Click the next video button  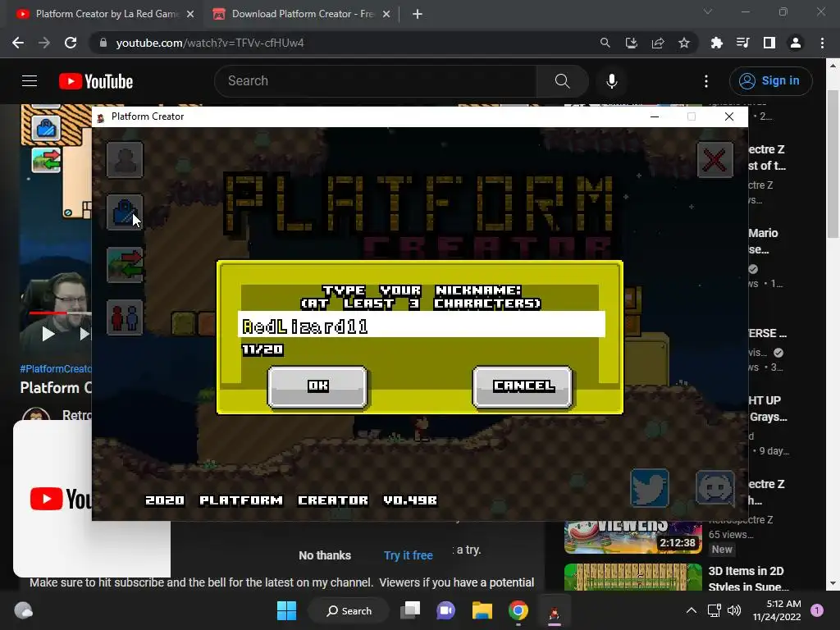[x=84, y=335]
